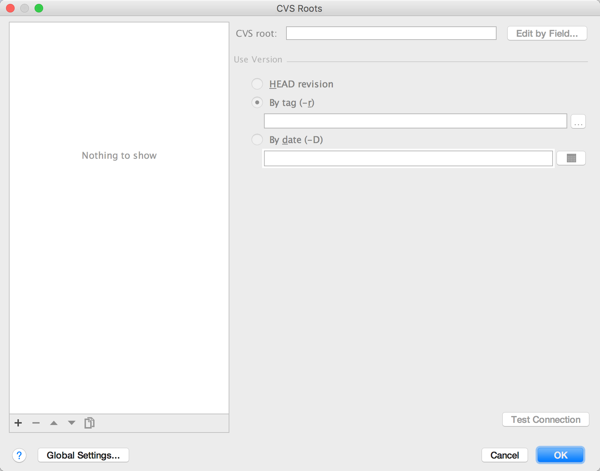Open Edit by Field dialog

547,34
